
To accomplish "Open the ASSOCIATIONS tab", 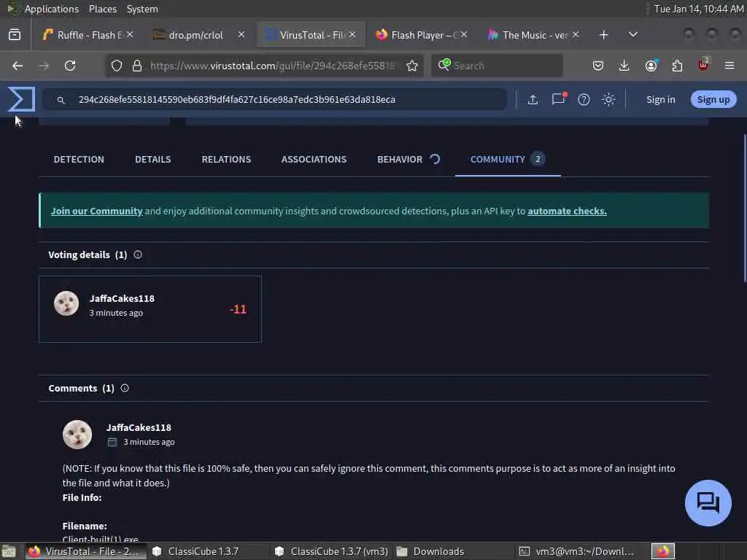I will point(314,160).
